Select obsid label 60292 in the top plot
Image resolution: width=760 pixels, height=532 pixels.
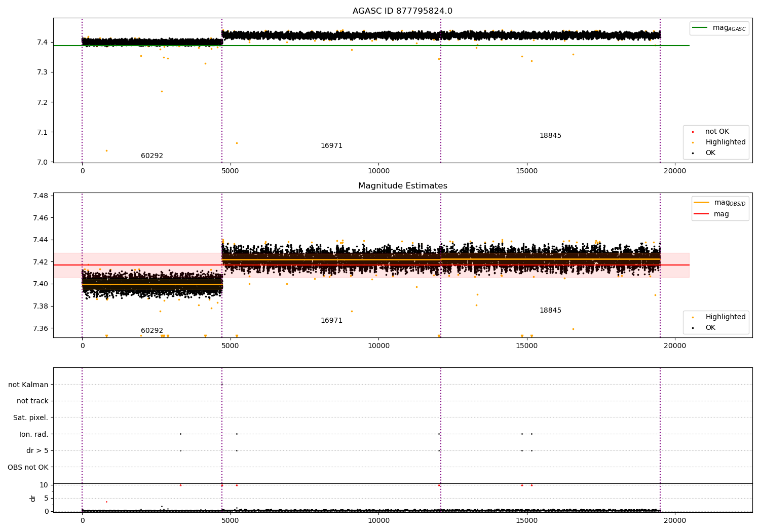click(x=152, y=156)
